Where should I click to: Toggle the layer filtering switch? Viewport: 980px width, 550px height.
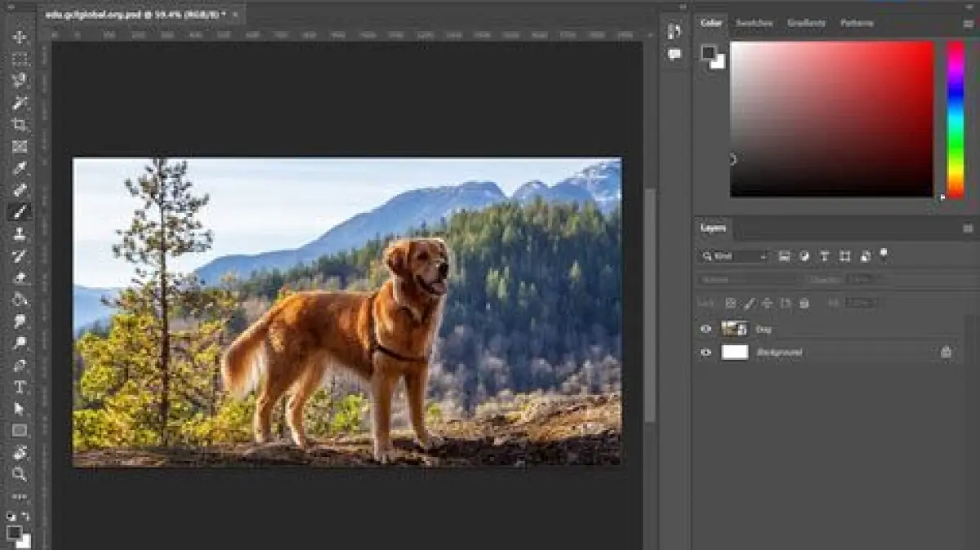click(x=884, y=255)
